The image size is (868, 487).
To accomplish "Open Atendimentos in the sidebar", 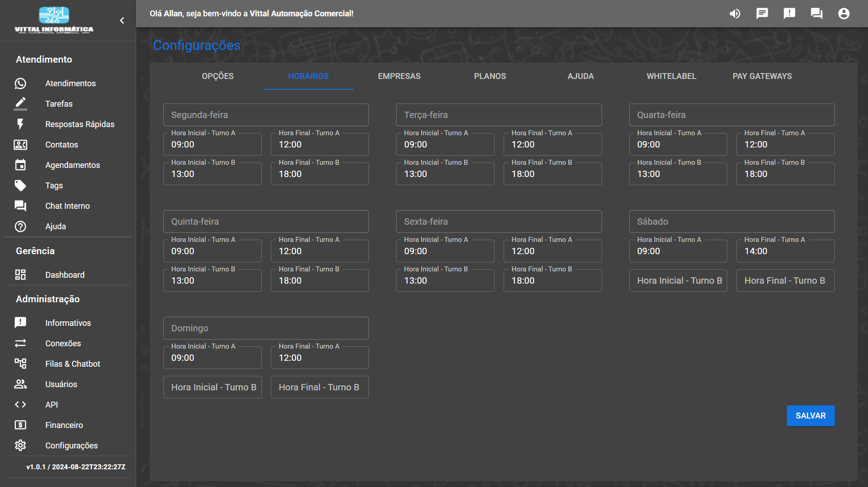I will [x=70, y=84].
